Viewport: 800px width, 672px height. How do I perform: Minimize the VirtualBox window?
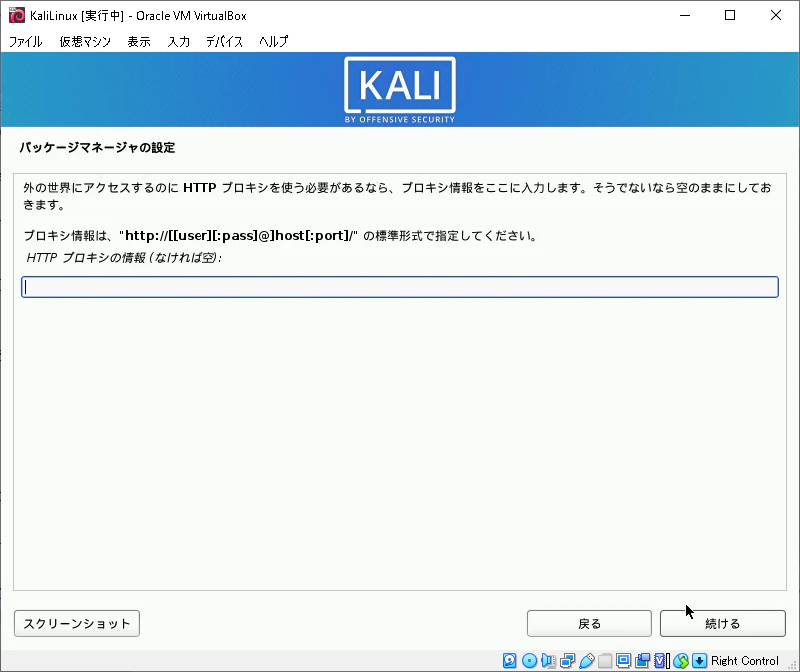[685, 15]
